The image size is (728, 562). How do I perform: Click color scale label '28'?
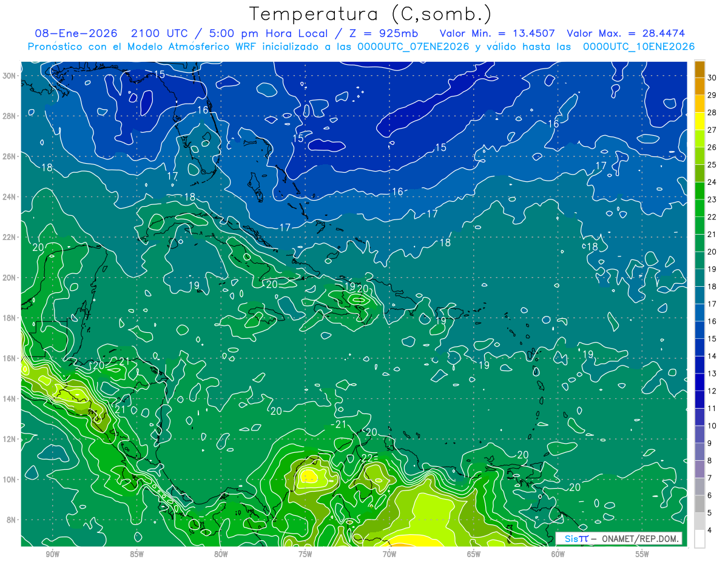[x=712, y=112]
